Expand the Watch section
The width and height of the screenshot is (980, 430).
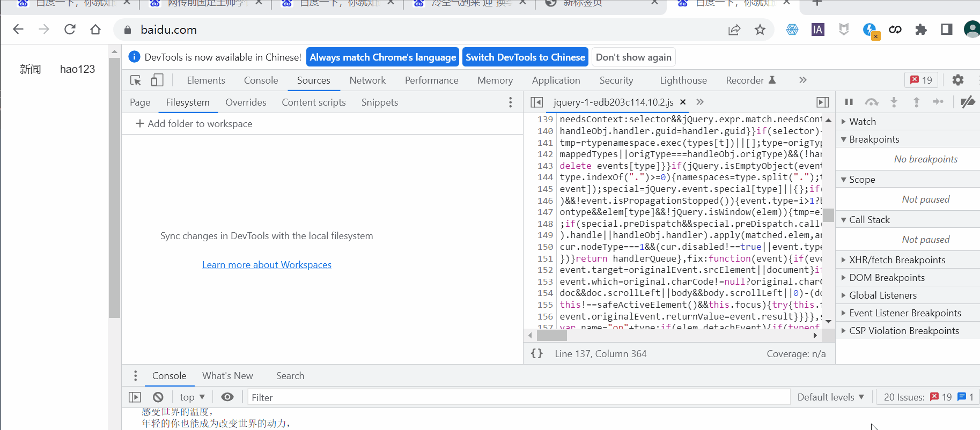908,122
